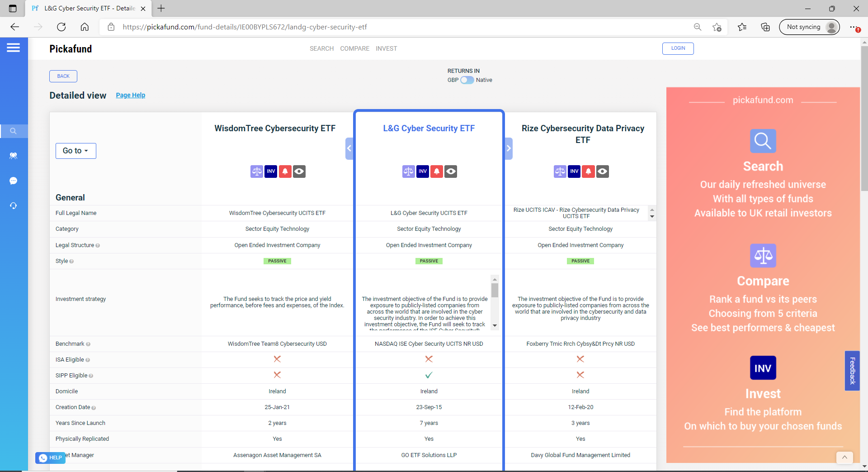Click the help icon next to Benchmark
Viewport: 868px width, 472px height.
point(88,344)
